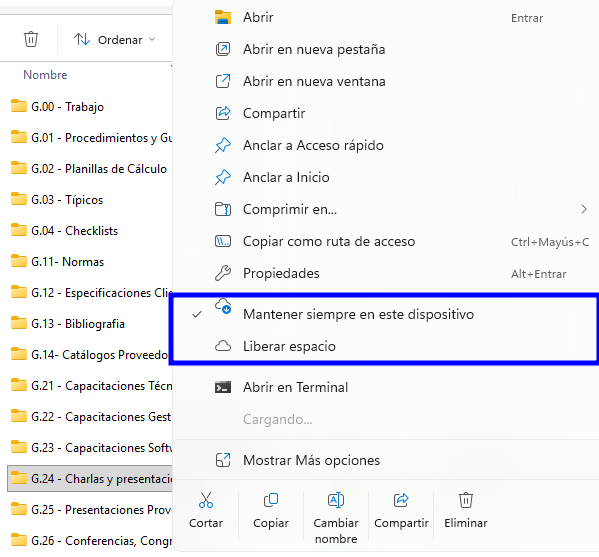This screenshot has width=599, height=557.
Task: Select folder G.03 - Típicos
Action: [57, 200]
